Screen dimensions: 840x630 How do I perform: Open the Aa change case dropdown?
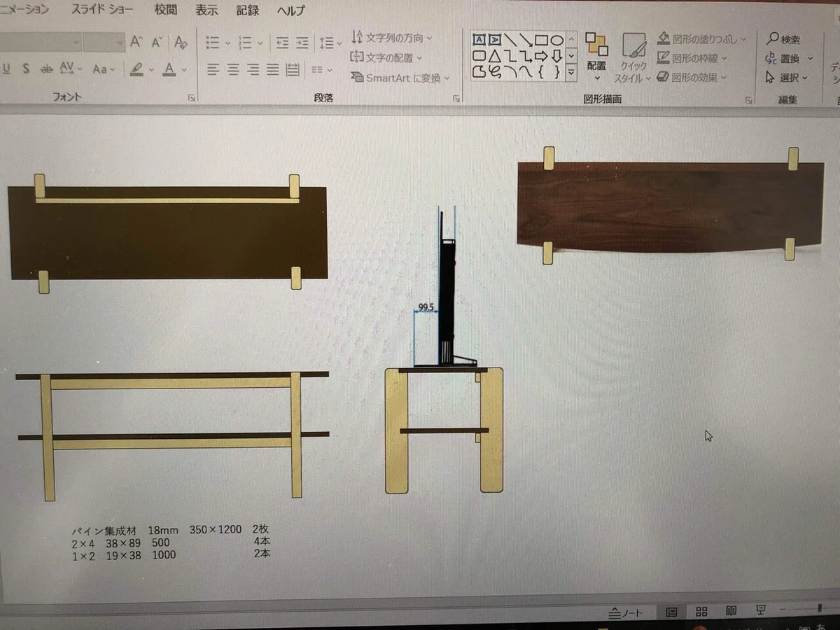(103, 69)
